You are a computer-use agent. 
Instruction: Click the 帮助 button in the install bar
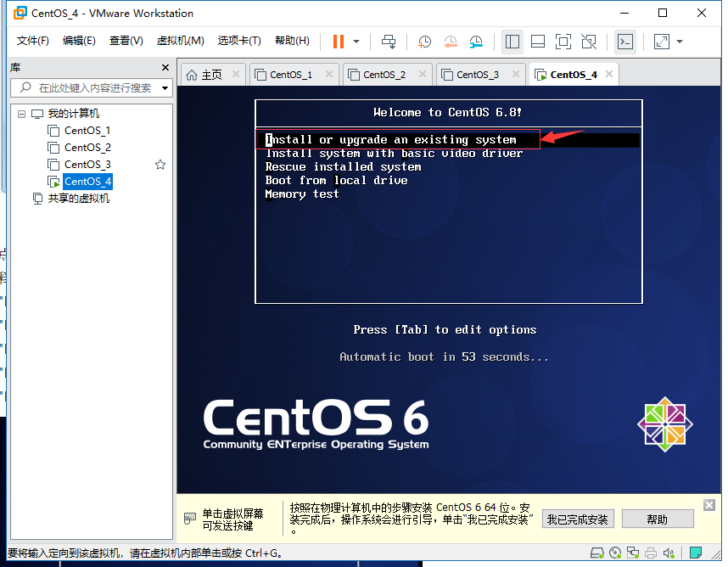[x=658, y=519]
